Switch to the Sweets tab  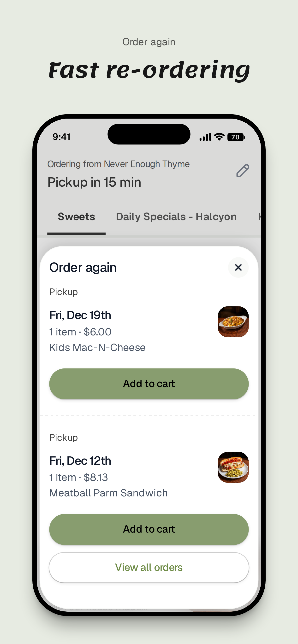pyautogui.click(x=76, y=217)
